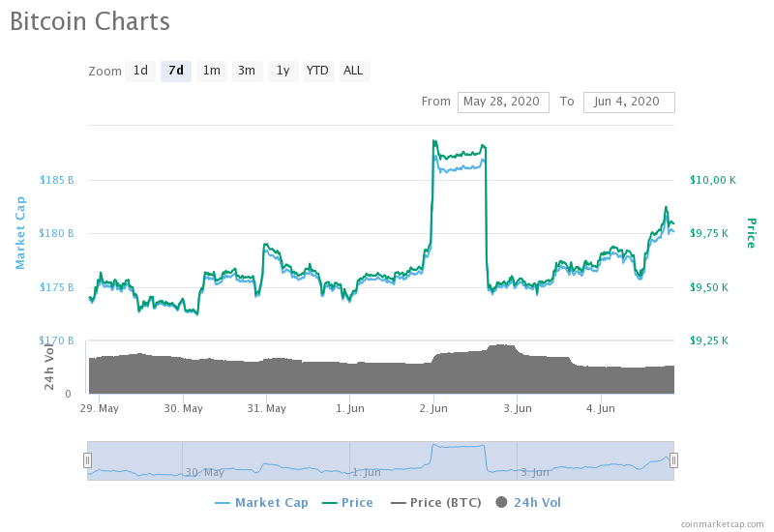Switch chart to 3m zoom
774x532 pixels.
pos(247,71)
